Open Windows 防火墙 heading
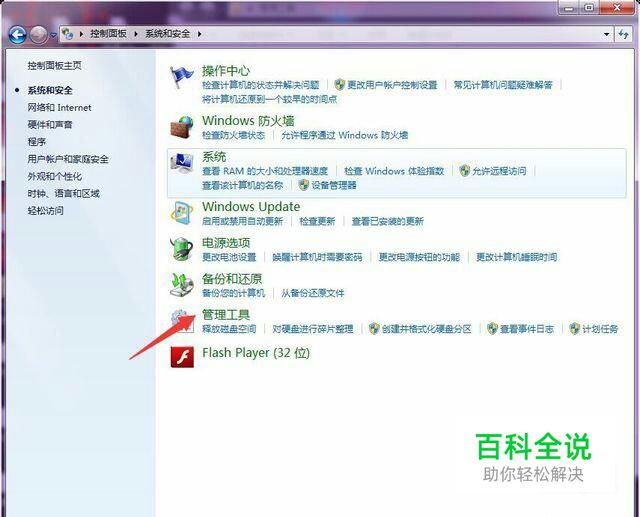640x517 pixels. pos(248,120)
